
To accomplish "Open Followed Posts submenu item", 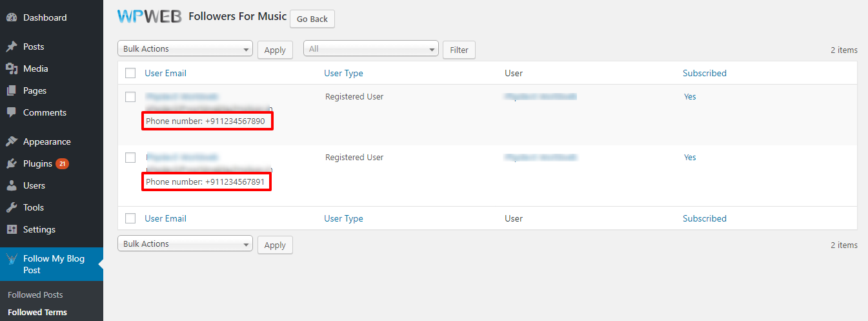I will [x=35, y=295].
